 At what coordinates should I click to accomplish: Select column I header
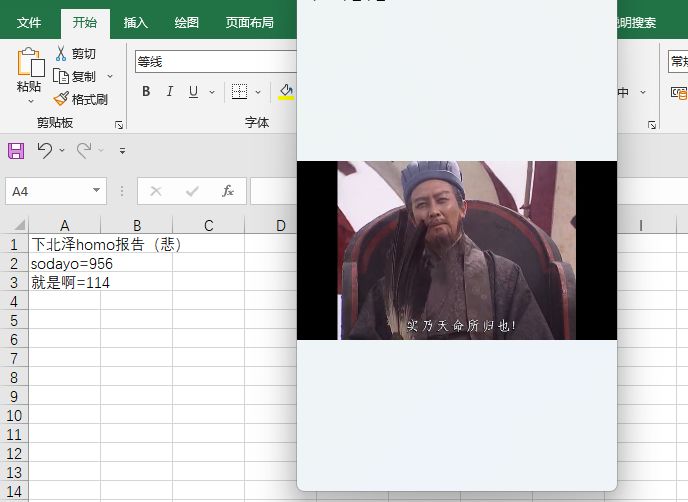(x=641, y=226)
